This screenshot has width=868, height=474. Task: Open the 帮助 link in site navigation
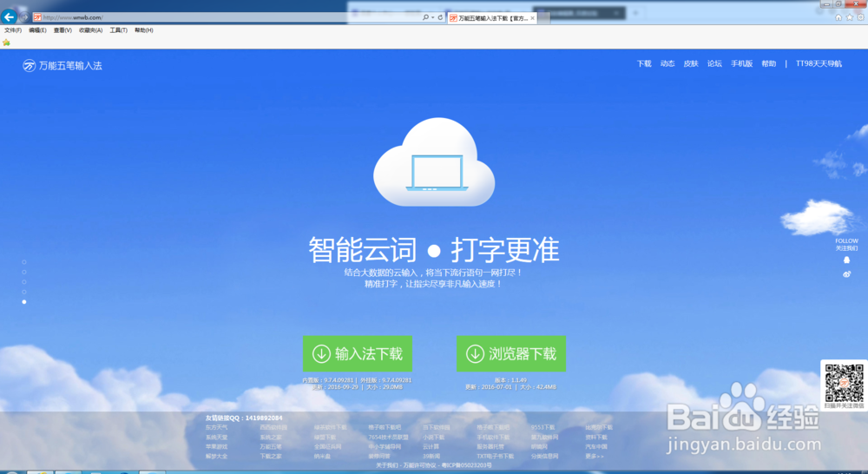coord(769,63)
